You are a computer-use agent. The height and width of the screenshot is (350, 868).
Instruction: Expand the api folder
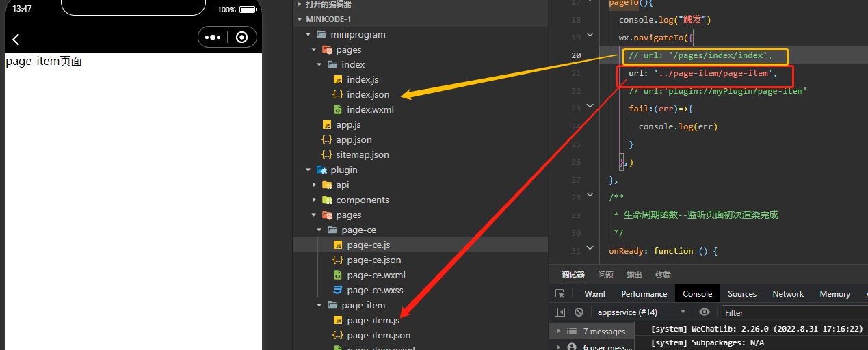pos(314,185)
